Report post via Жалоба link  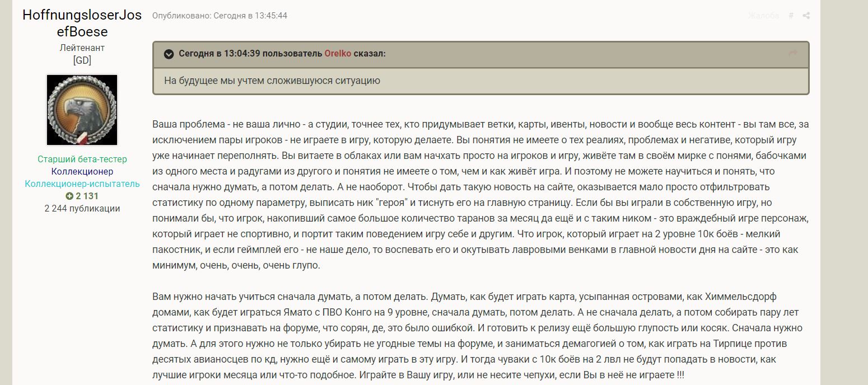763,16
